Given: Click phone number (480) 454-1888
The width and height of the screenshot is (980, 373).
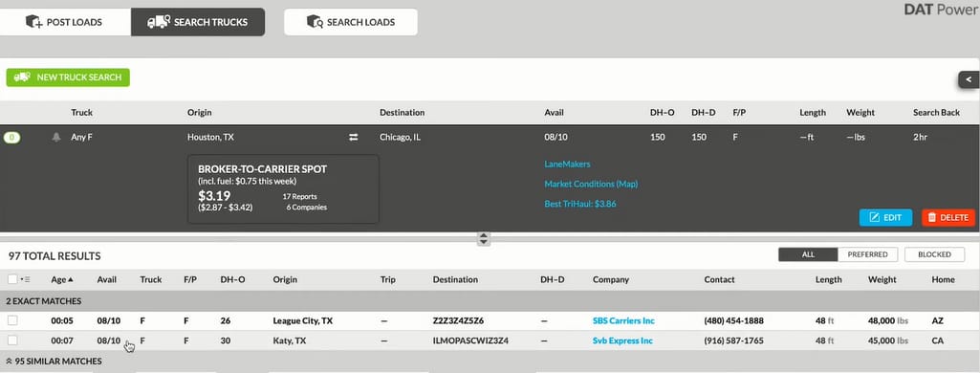Looking at the screenshot, I should coord(733,320).
